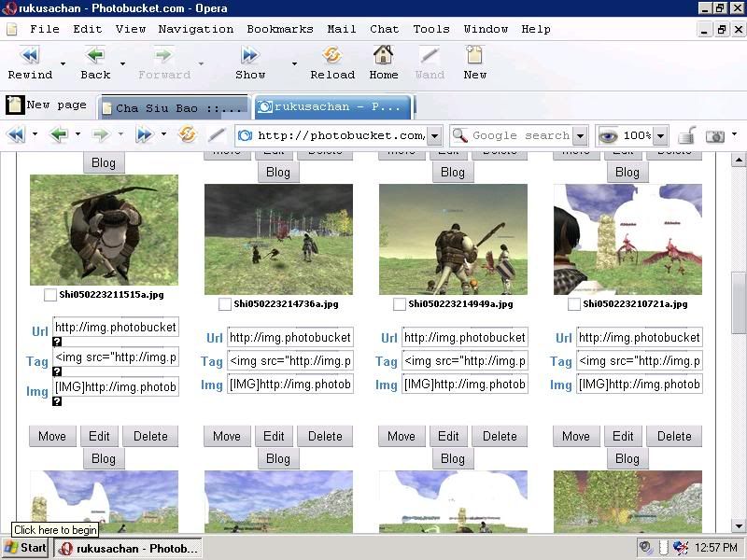Go to the Home page
Screen dimensions: 747x560
pyautogui.click(x=384, y=63)
